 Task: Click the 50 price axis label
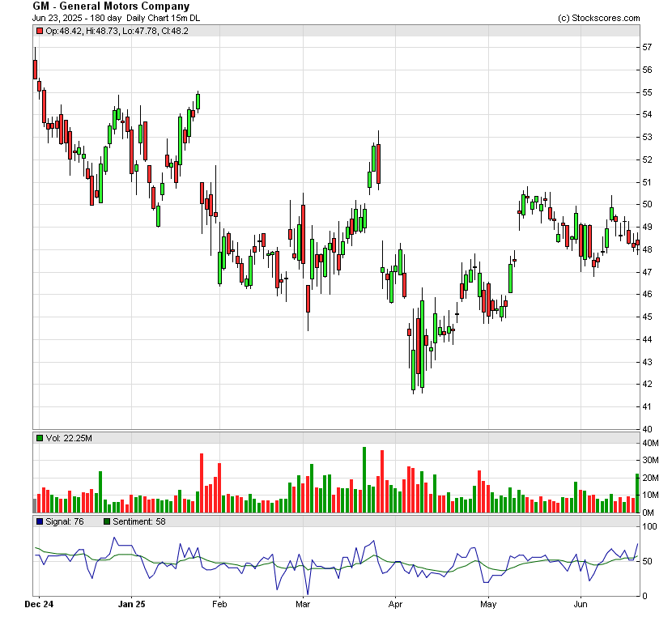[647, 204]
